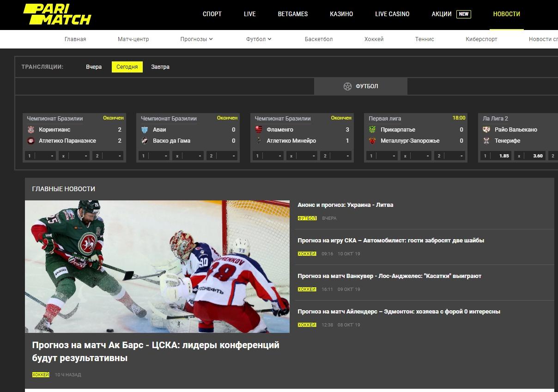The width and height of the screenshot is (558, 392).
Task: Open the Баскетбол news section
Action: [319, 39]
